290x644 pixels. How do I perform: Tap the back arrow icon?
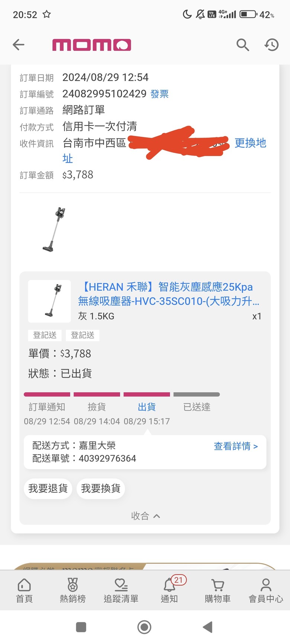point(19,45)
